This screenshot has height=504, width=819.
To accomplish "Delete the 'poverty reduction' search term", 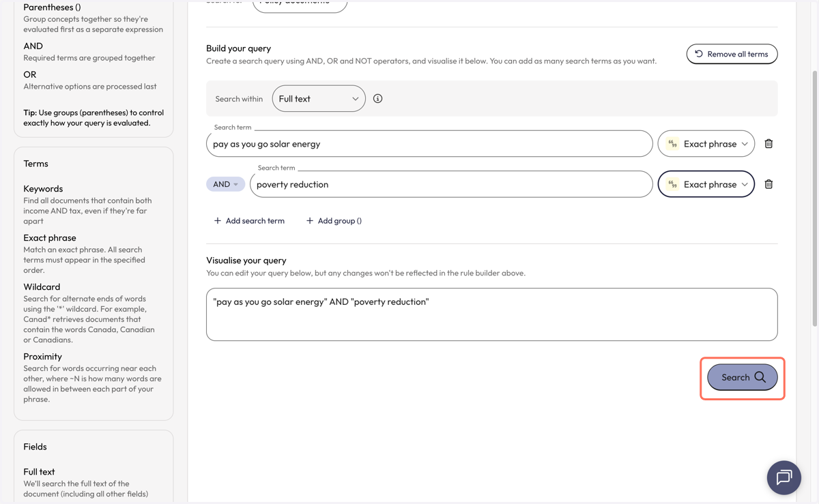I will pos(768,184).
